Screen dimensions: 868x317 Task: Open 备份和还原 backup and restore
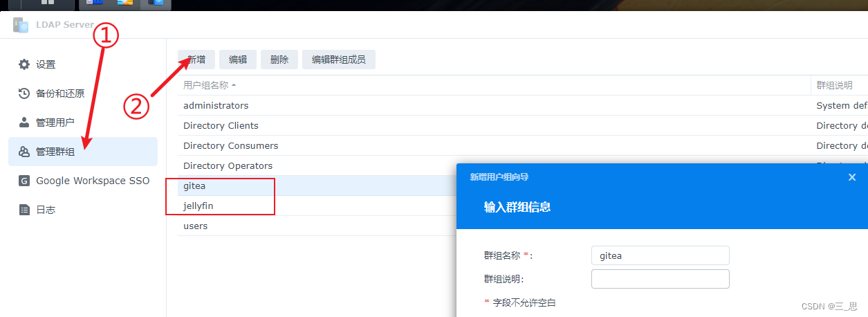[x=83, y=93]
